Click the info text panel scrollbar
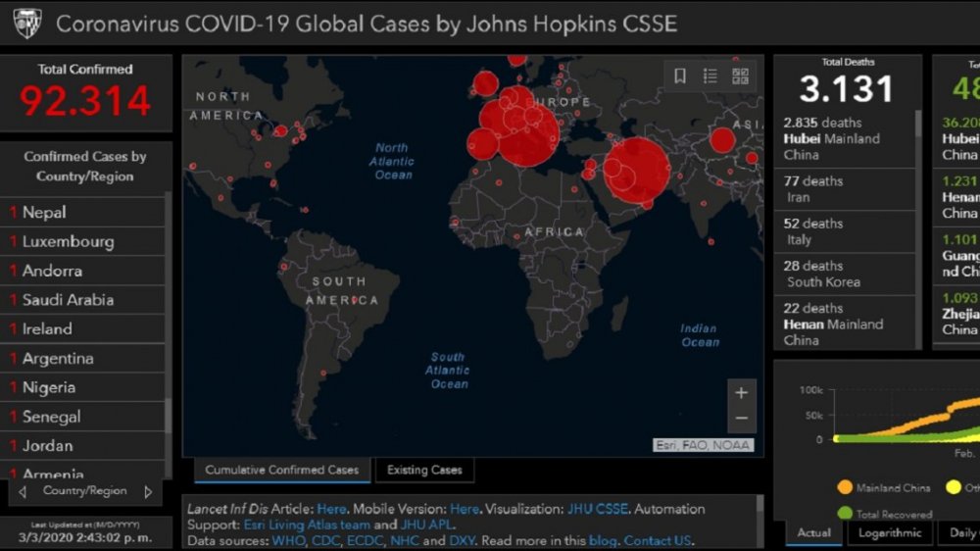This screenshot has width=980, height=551. point(760,505)
